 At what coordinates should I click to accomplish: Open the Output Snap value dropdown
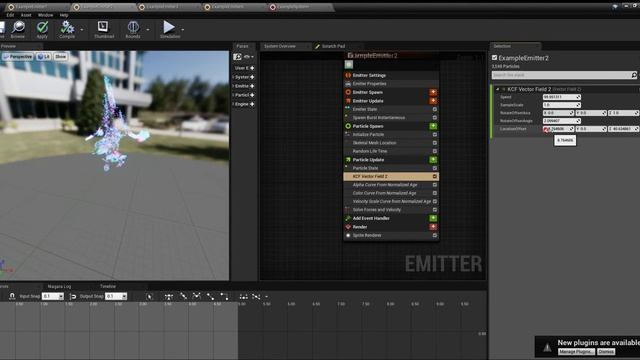click(124, 297)
